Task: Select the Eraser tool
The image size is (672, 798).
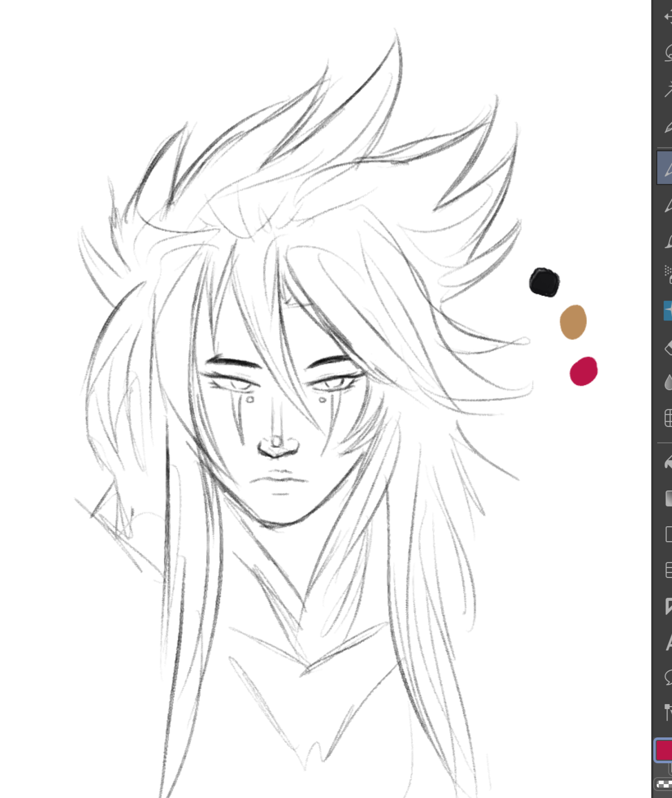Action: [667, 347]
